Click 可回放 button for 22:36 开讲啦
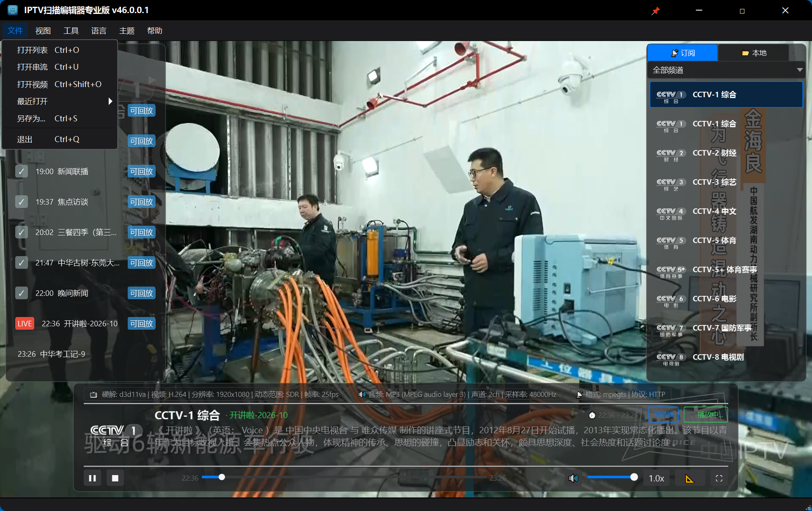812x511 pixels. pyautogui.click(x=141, y=323)
